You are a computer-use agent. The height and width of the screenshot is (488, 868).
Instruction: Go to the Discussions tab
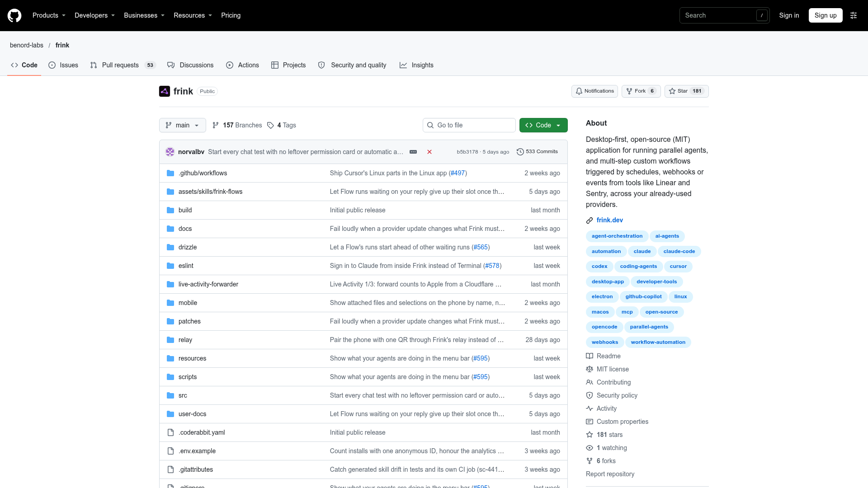(190, 65)
